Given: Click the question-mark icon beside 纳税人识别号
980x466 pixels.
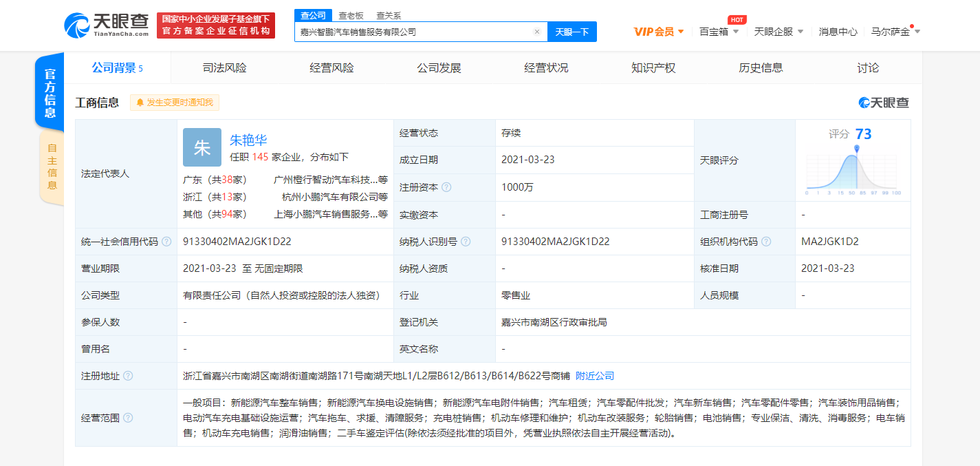Looking at the screenshot, I should (468, 241).
